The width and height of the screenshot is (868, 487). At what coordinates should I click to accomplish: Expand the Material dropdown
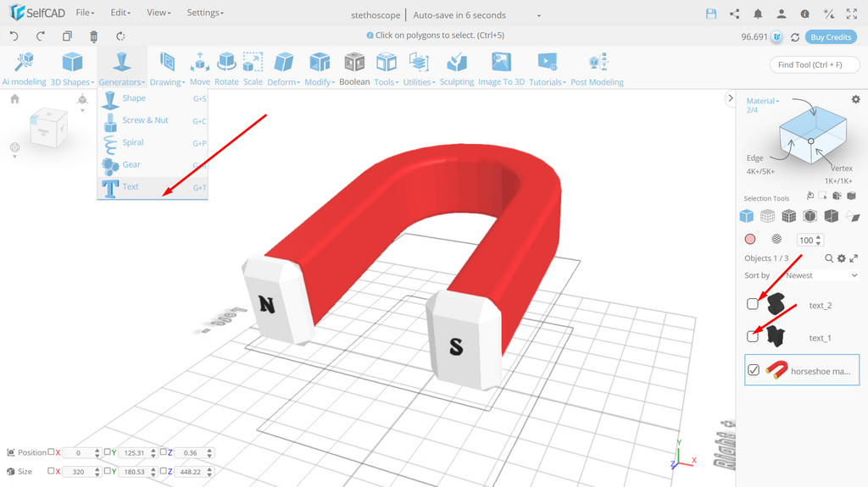763,101
